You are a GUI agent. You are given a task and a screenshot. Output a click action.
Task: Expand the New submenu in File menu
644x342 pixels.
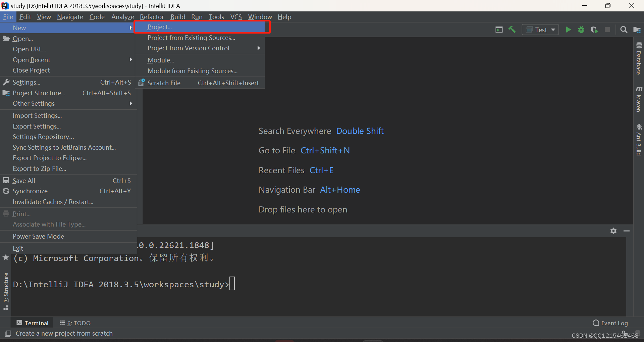coord(68,28)
